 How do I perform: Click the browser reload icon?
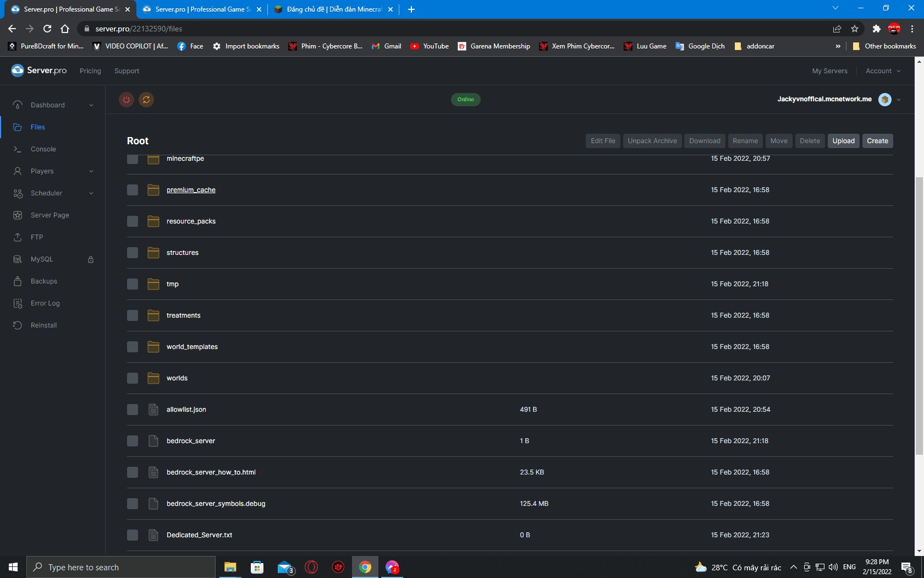coord(47,29)
